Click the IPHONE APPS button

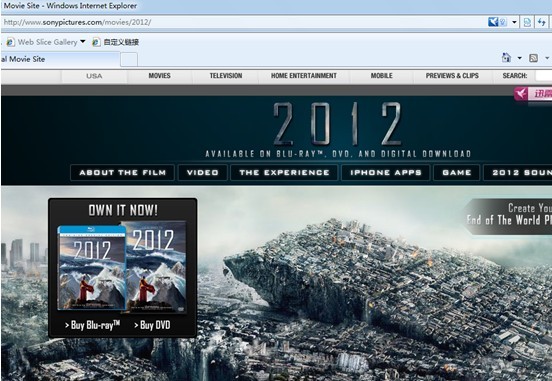coord(386,173)
